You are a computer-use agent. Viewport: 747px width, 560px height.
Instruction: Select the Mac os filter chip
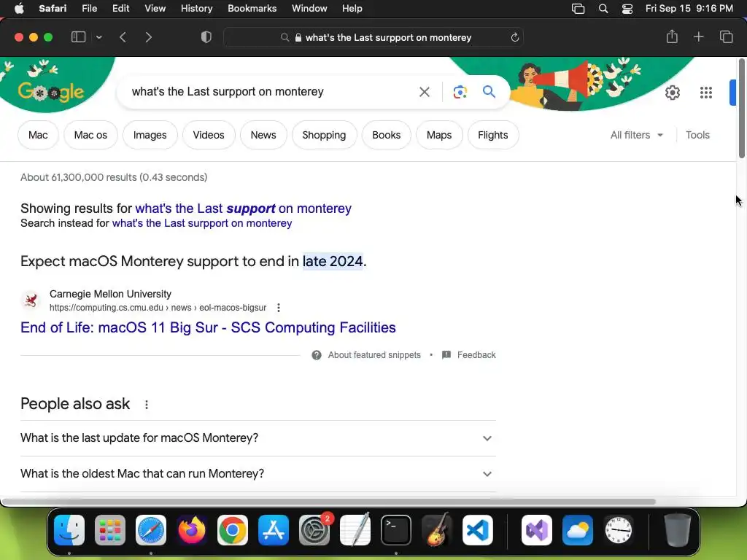click(90, 135)
